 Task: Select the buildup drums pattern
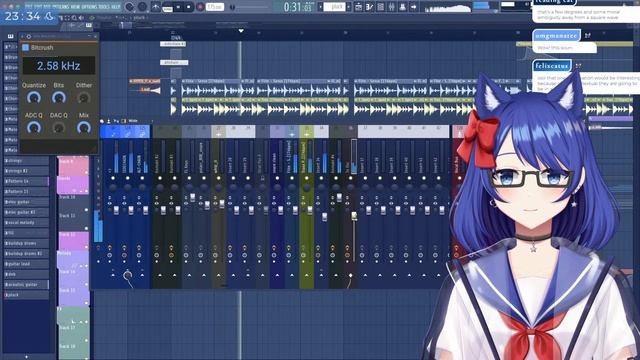point(26,243)
